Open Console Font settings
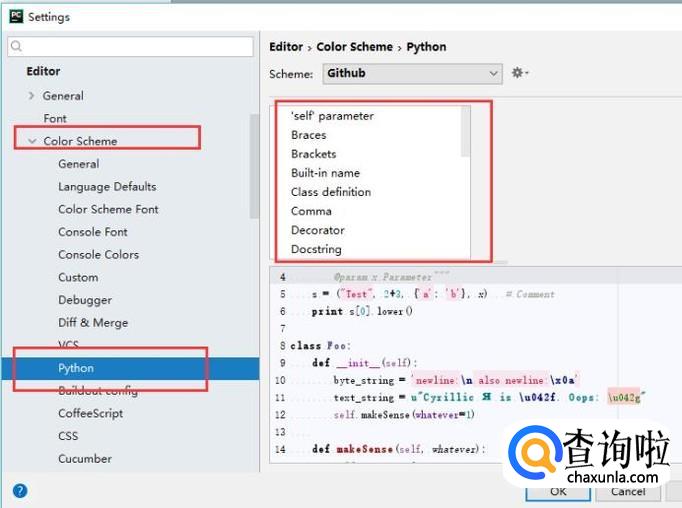This screenshot has height=508, width=682. point(93,232)
